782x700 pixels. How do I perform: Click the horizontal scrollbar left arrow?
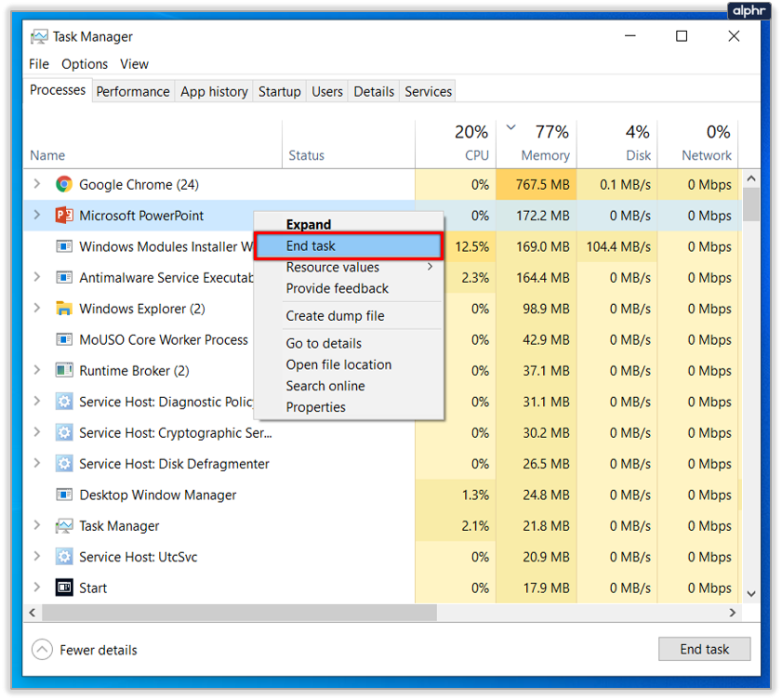[x=33, y=613]
